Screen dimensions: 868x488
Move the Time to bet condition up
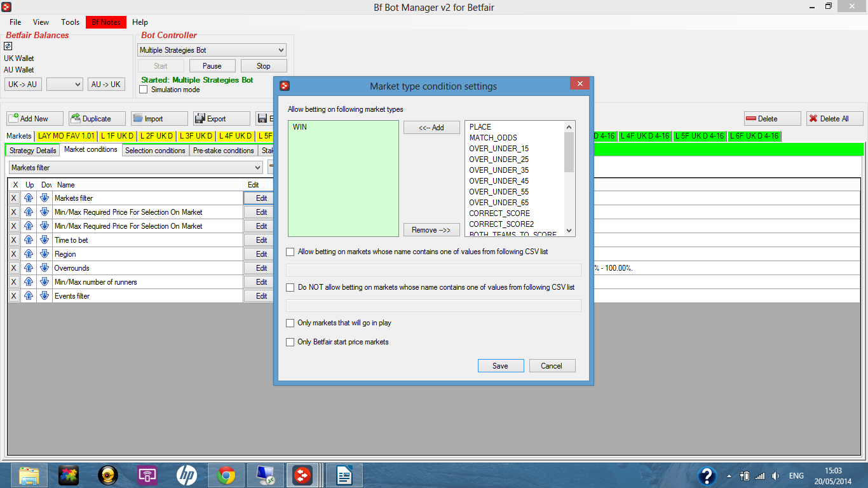click(29, 240)
